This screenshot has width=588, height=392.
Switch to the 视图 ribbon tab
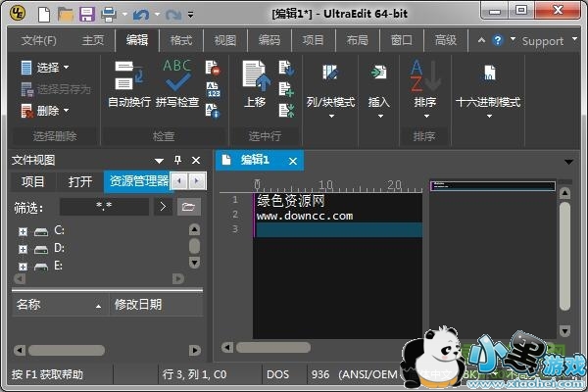225,40
